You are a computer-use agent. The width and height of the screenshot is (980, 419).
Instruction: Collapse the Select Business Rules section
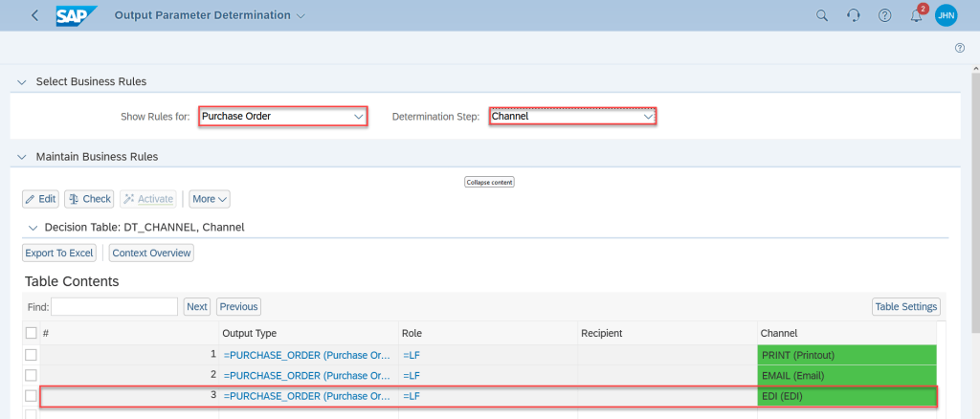coord(21,81)
